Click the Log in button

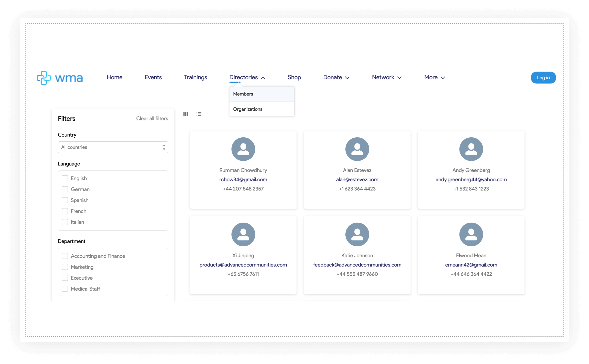point(543,77)
